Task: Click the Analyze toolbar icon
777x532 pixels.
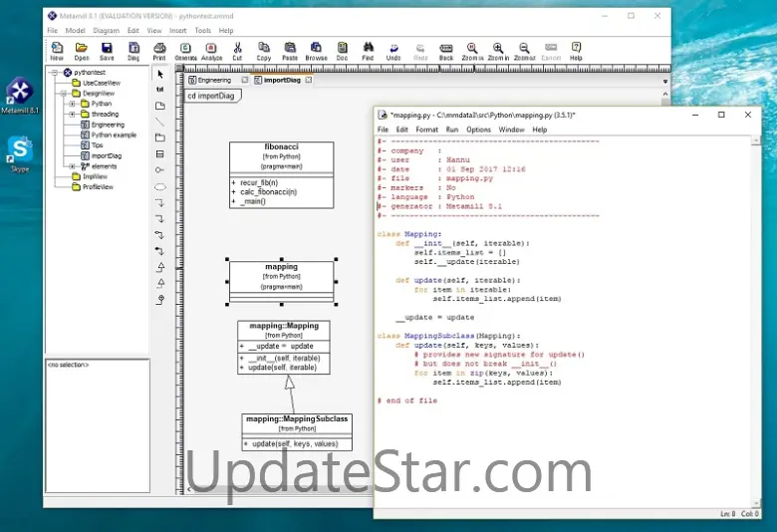Action: [211, 51]
